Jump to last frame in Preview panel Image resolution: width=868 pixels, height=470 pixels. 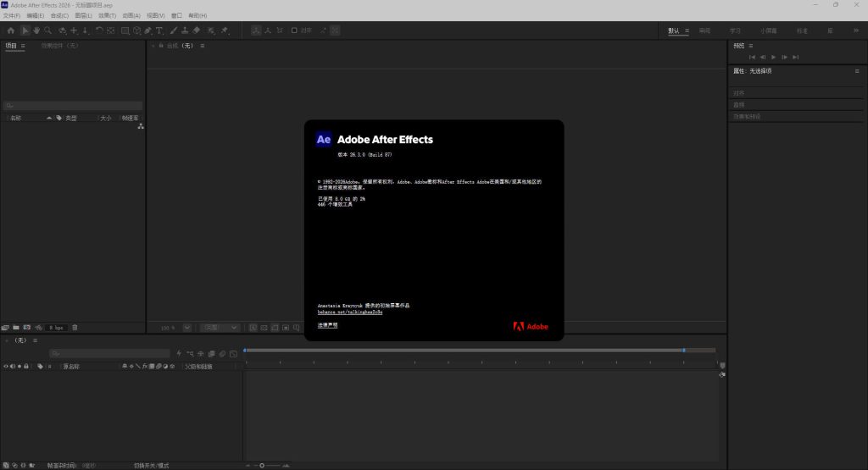pyautogui.click(x=795, y=57)
